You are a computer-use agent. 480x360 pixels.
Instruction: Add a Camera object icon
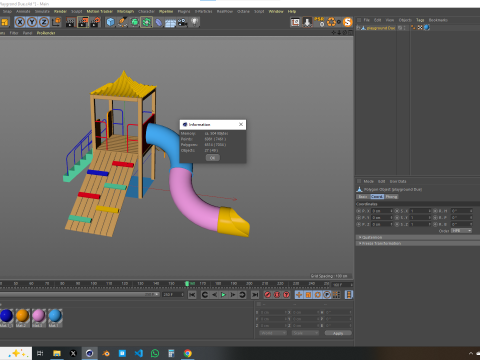click(182, 22)
